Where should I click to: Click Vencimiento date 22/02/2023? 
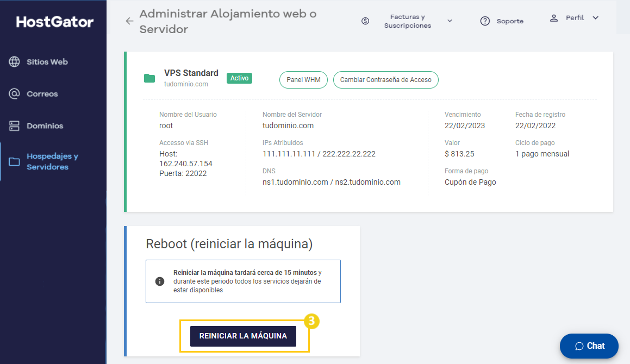[464, 125]
